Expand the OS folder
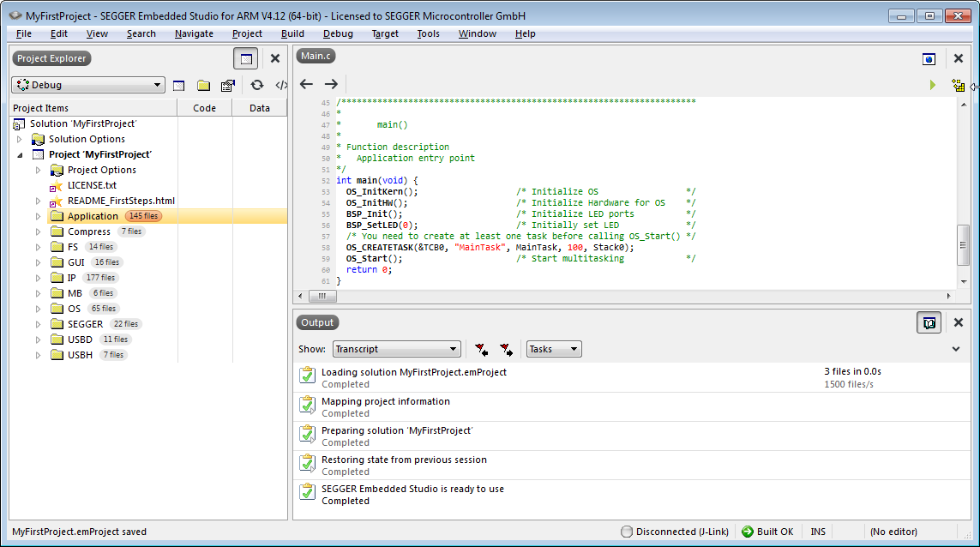This screenshot has height=547, width=980. (x=38, y=309)
